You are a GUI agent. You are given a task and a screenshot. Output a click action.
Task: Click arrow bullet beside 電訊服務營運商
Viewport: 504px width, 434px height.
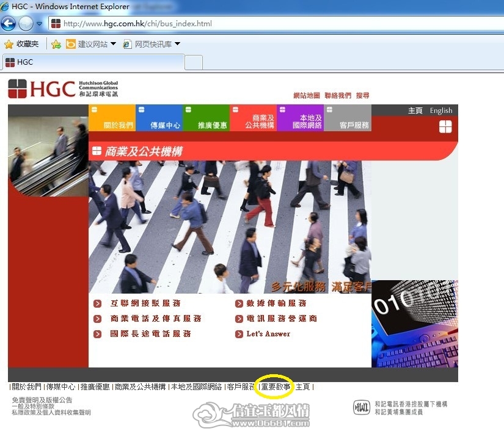(x=239, y=319)
